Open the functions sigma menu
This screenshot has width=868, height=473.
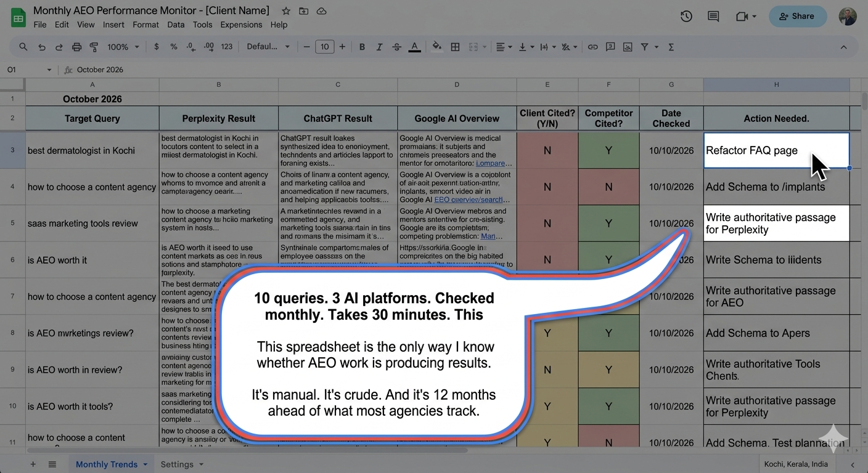click(671, 47)
